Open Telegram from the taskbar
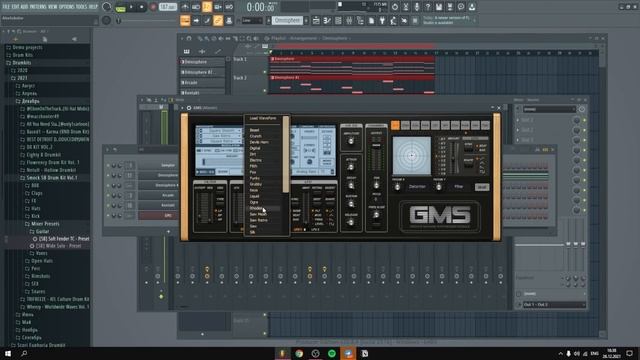Screen dimensions: 640x360 point(348,353)
